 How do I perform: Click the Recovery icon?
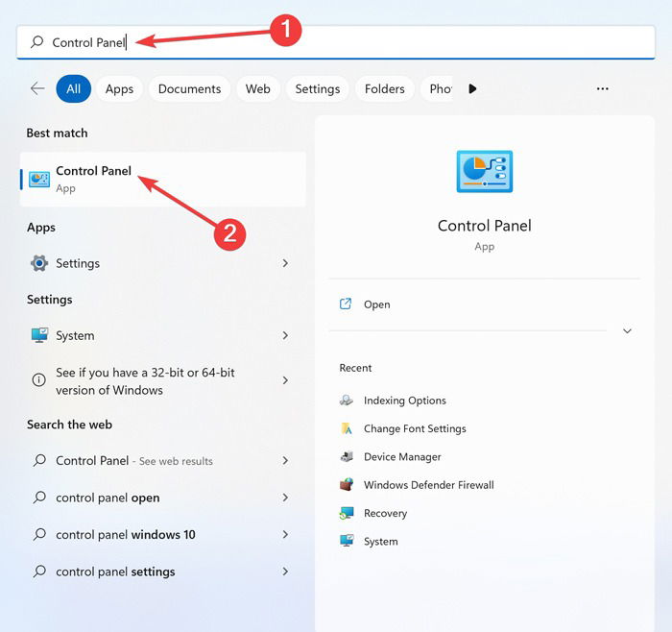[x=347, y=513]
